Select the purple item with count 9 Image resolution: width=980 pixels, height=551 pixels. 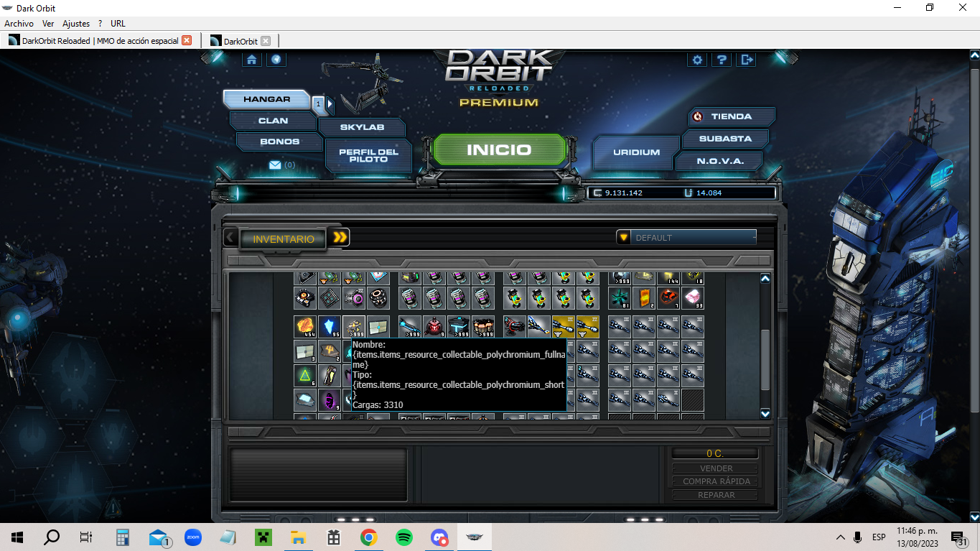pos(330,399)
